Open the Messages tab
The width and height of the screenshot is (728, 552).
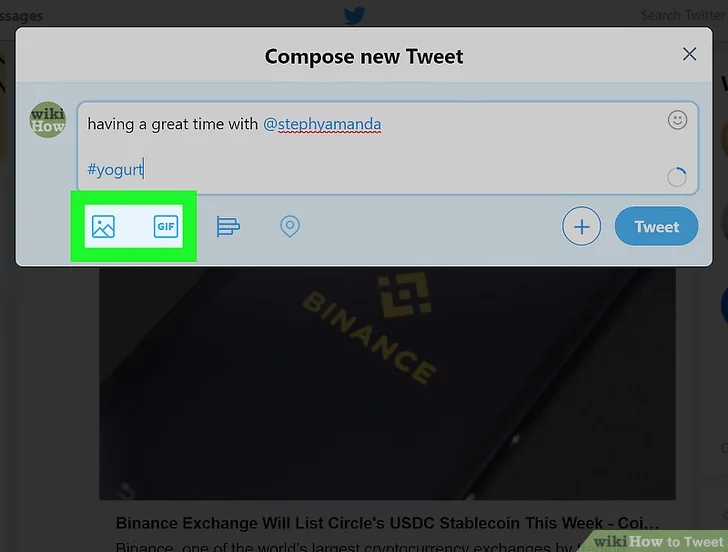pos(21,16)
